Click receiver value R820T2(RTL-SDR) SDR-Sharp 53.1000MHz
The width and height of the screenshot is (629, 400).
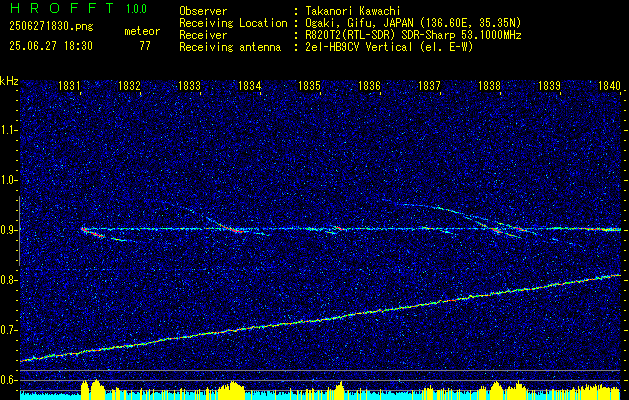click(x=413, y=35)
